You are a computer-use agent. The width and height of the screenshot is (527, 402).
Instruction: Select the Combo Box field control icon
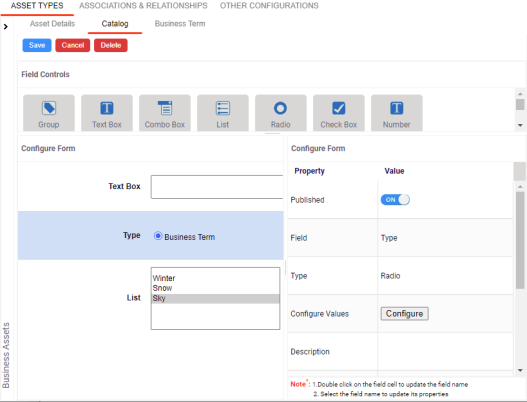tap(165, 108)
